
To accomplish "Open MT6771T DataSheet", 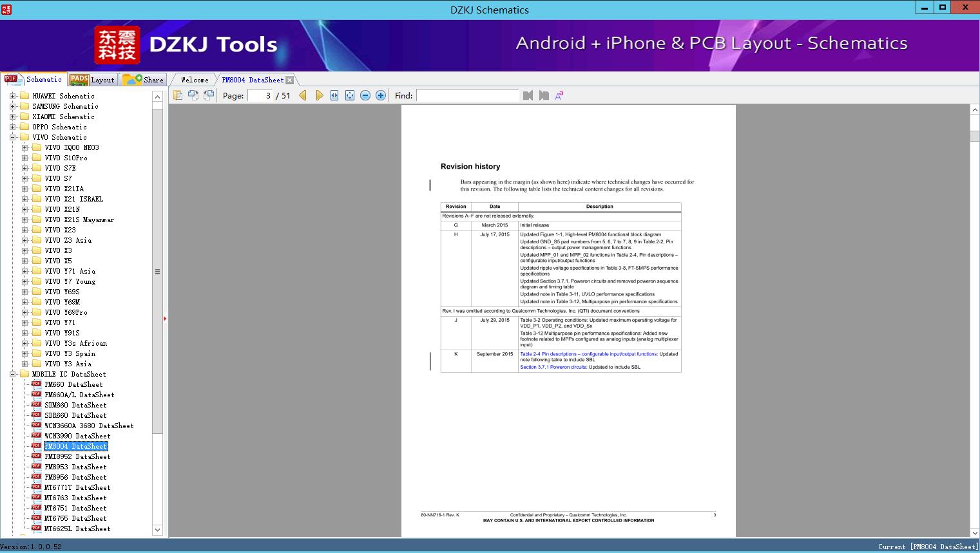I will [77, 487].
